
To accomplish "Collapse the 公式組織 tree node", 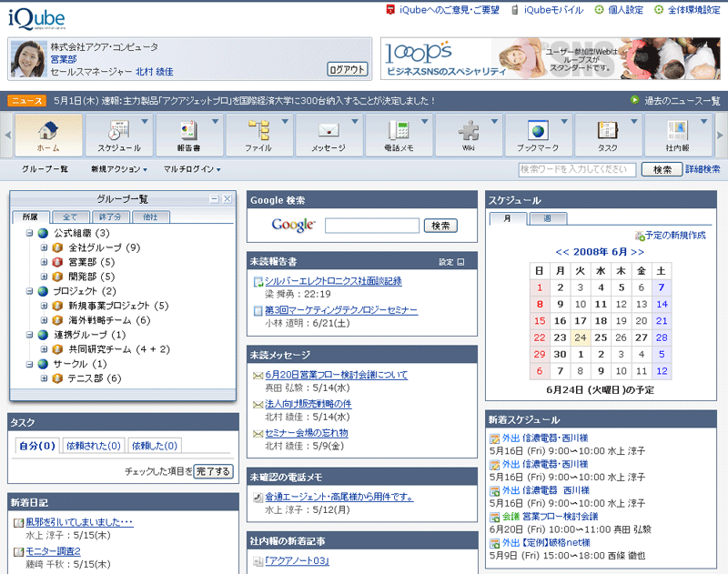I will tap(29, 233).
